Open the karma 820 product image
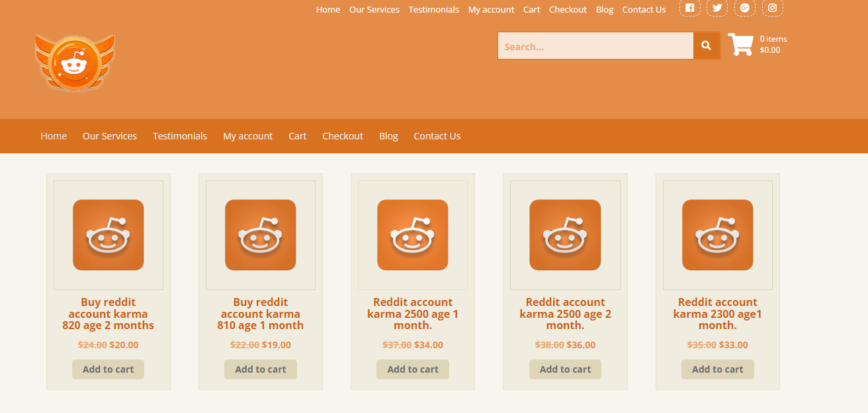The image size is (868, 413). (x=108, y=235)
